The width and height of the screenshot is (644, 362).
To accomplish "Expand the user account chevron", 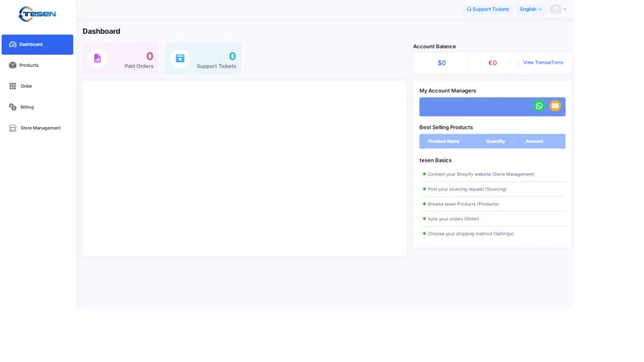I will coord(565,9).
